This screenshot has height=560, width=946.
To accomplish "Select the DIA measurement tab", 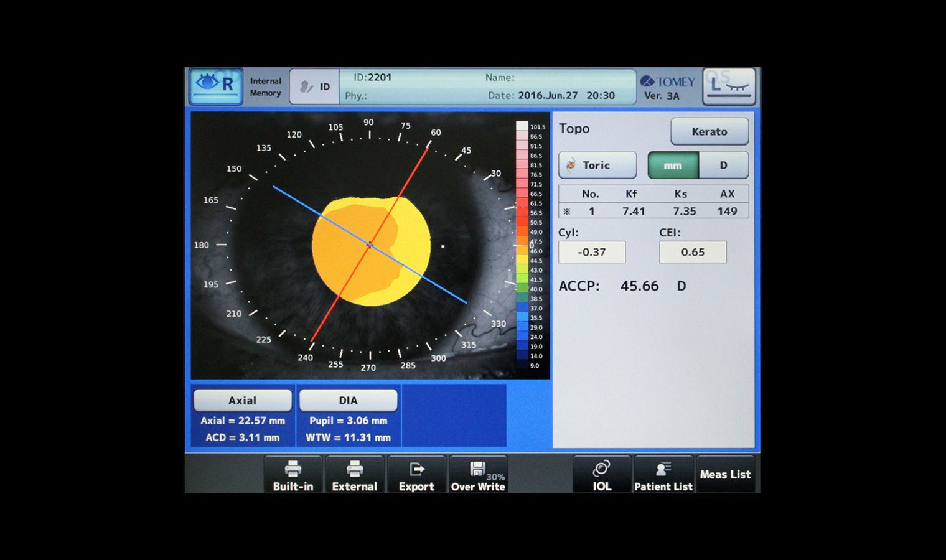I will pos(348,400).
